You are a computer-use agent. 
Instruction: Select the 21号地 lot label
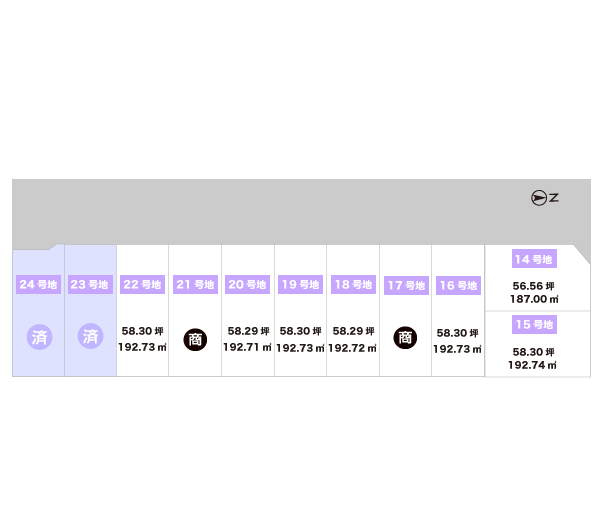(195, 285)
